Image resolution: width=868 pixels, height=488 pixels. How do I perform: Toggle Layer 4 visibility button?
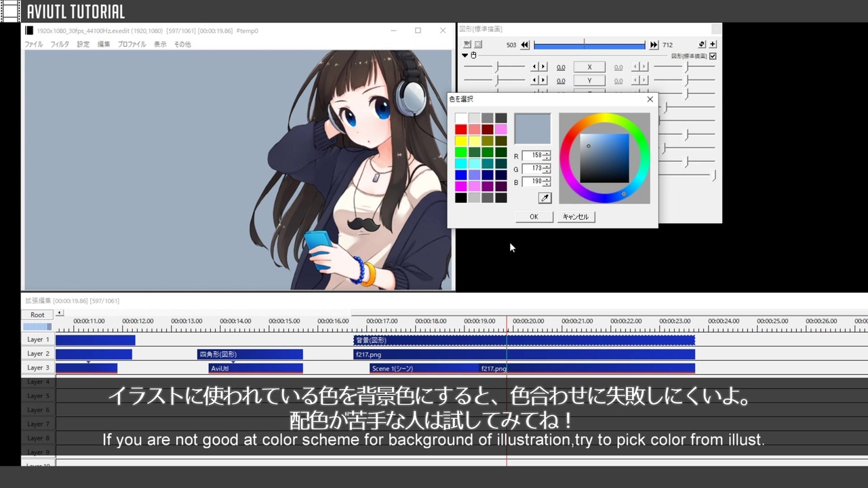point(38,382)
